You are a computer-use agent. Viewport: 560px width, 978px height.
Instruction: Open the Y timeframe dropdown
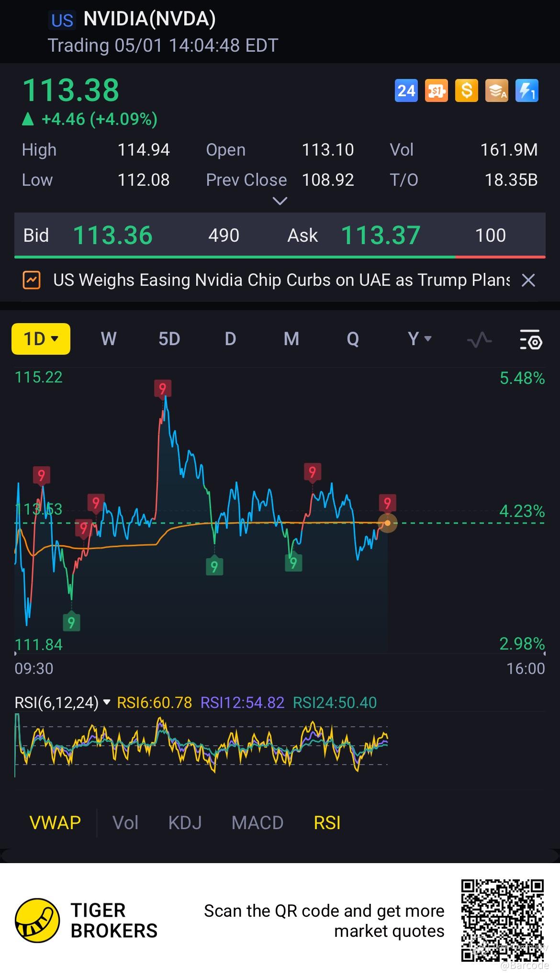[420, 339]
